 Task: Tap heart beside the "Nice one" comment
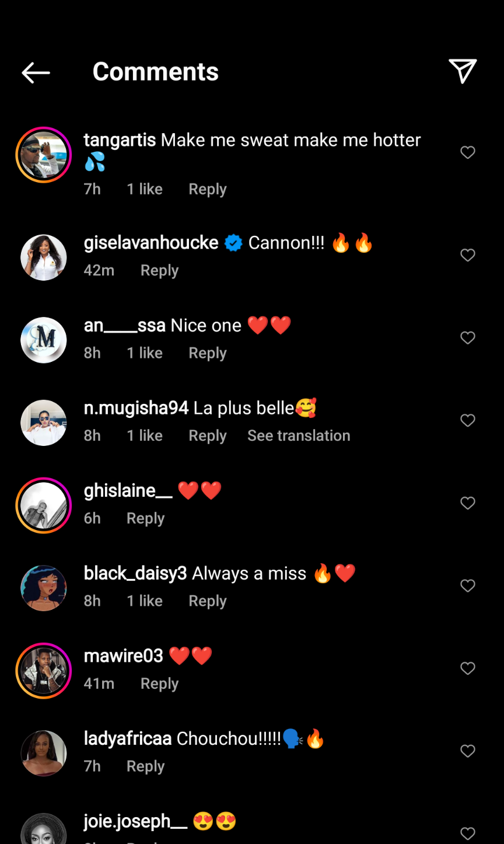[468, 338]
